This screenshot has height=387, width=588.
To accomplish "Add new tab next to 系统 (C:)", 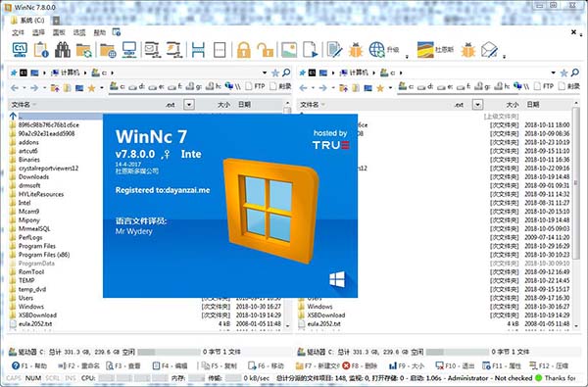I will point(56,21).
